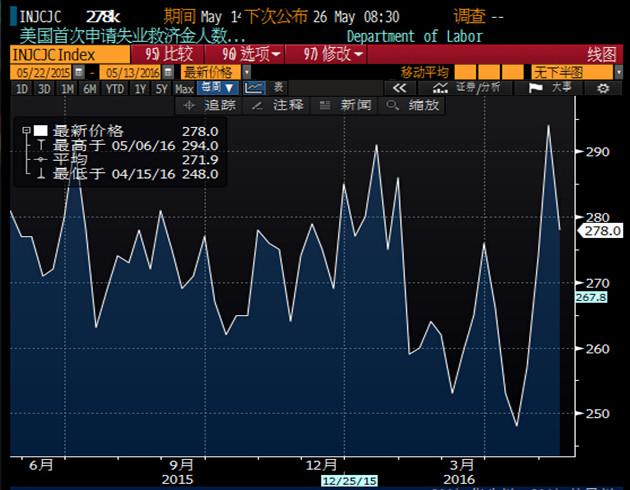
Task: Open chart settings gear icon
Action: [602, 89]
